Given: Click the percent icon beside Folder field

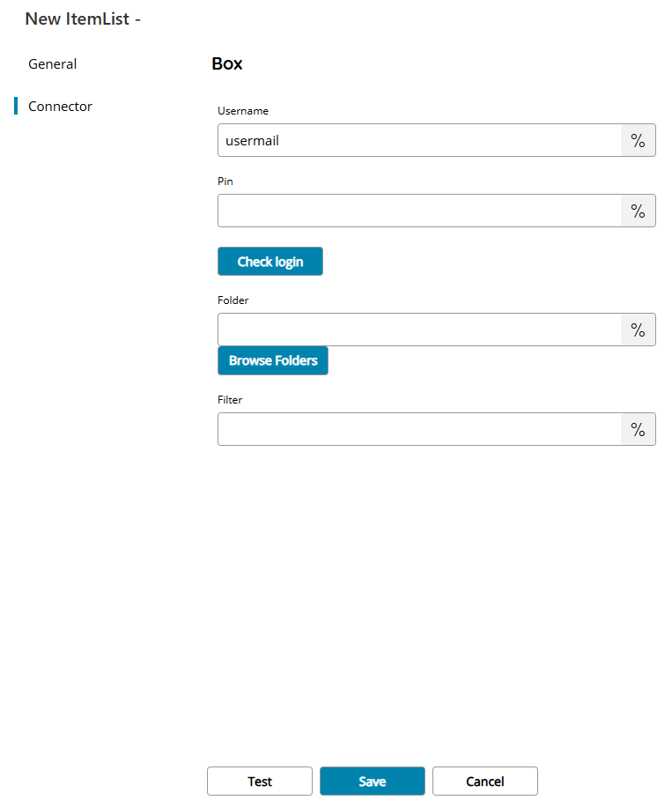Looking at the screenshot, I should (638, 330).
